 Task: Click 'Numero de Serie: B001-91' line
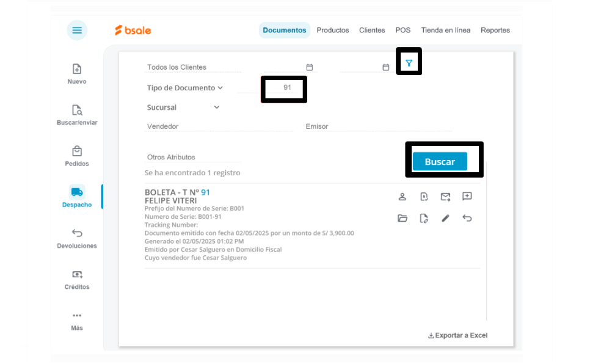pos(183,217)
